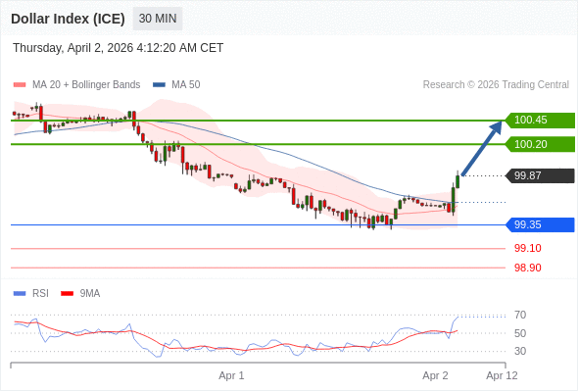Click the Dollar Index (ICE) title
This screenshot has height=392, width=578.
click(x=68, y=19)
